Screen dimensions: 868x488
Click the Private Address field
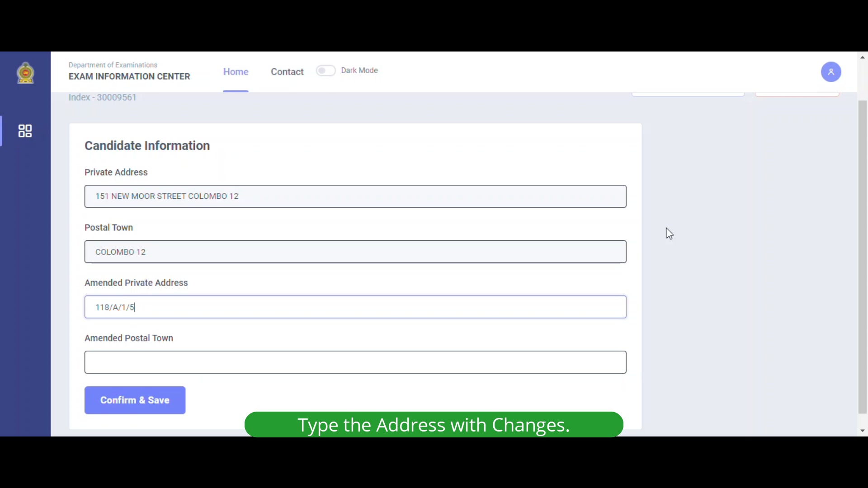click(355, 196)
